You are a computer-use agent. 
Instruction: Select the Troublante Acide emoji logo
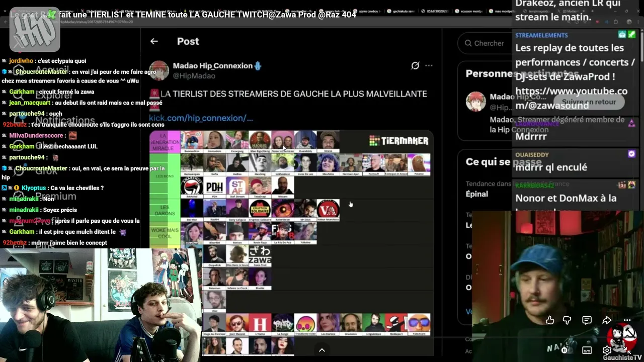(x=305, y=324)
